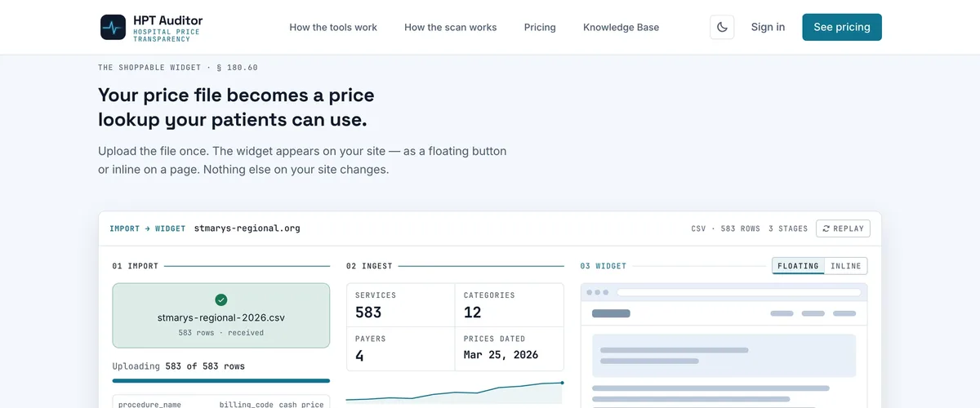Select the Floating widget mode tab
This screenshot has width=980, height=408.
(x=798, y=266)
